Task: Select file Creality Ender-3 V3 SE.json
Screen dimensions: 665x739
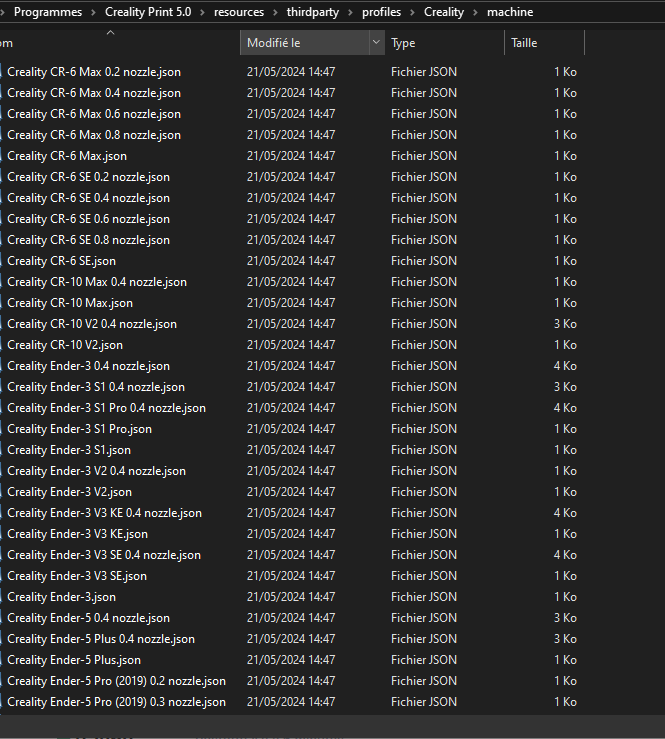Action: point(77,575)
